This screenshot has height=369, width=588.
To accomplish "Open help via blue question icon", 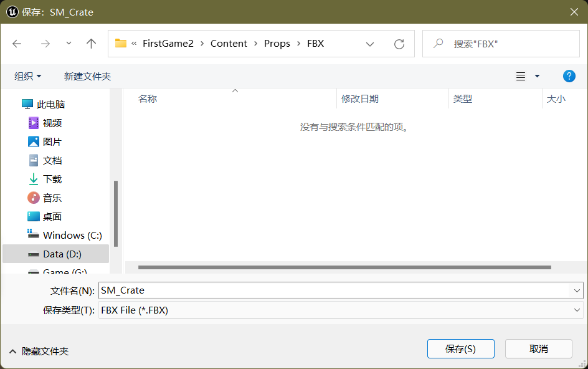I will 569,76.
